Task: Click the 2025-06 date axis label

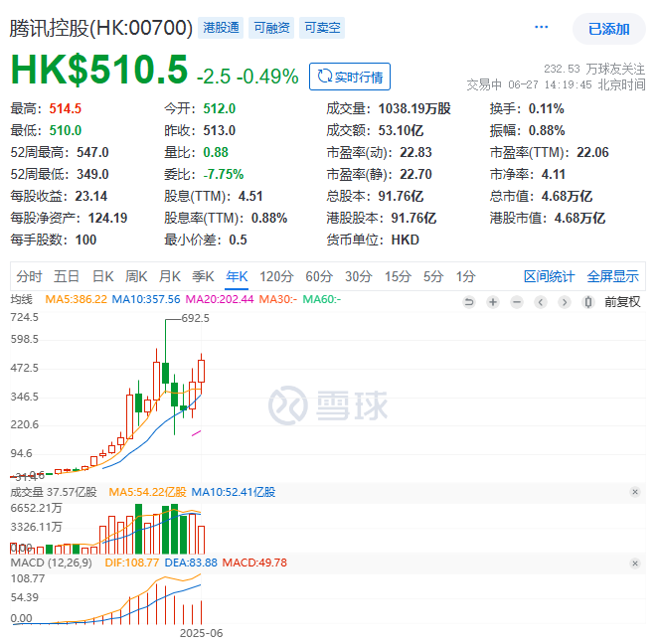Action: click(201, 633)
